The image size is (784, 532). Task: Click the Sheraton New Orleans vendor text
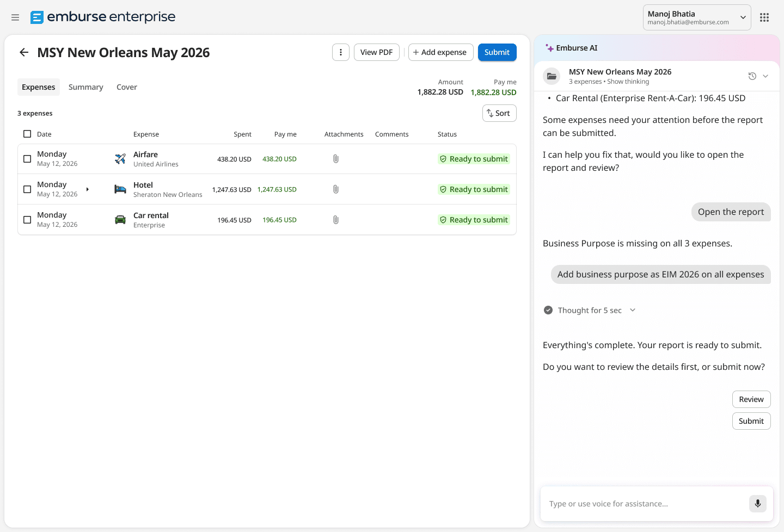point(168,195)
